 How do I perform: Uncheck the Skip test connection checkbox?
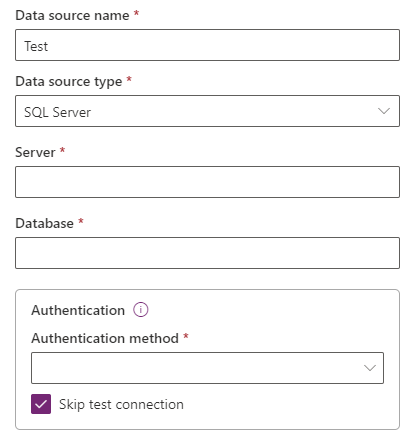click(x=41, y=404)
